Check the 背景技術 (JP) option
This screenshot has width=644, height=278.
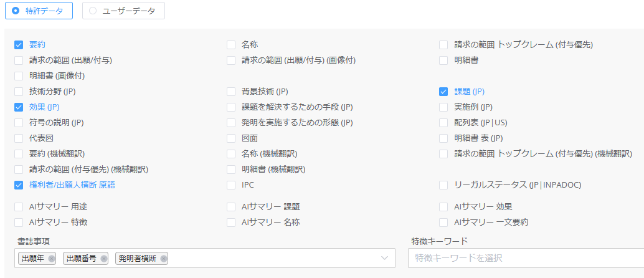(x=231, y=92)
